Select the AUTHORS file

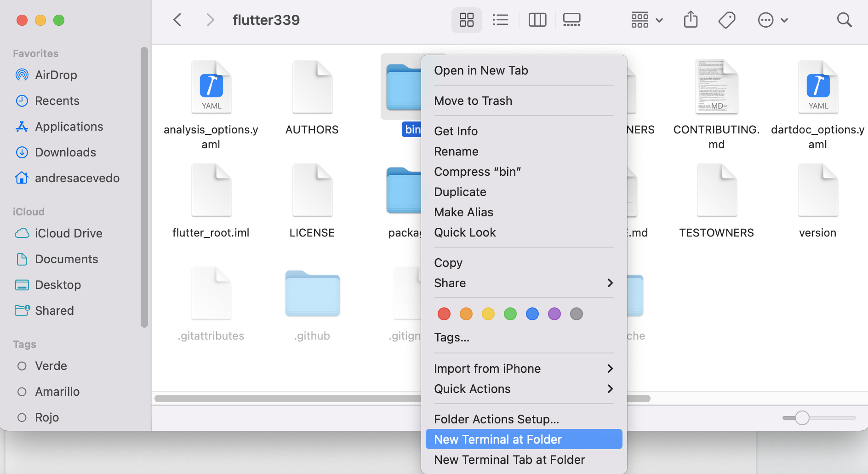pyautogui.click(x=312, y=87)
